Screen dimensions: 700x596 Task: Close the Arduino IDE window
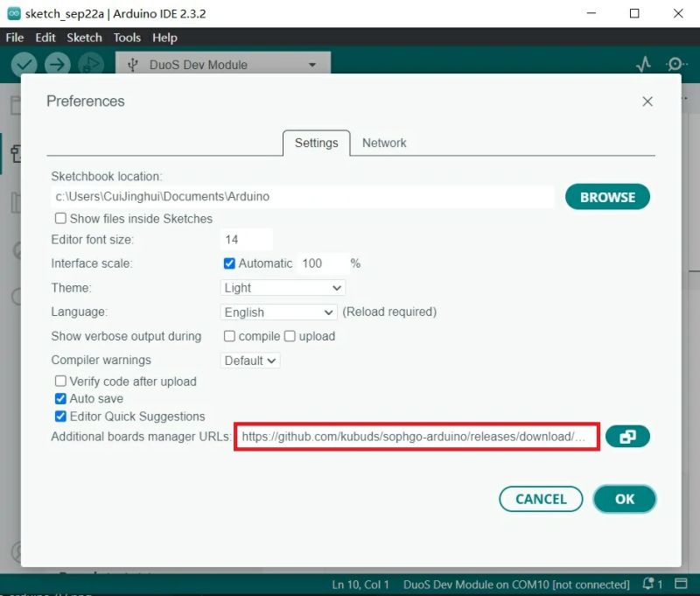[x=678, y=13]
